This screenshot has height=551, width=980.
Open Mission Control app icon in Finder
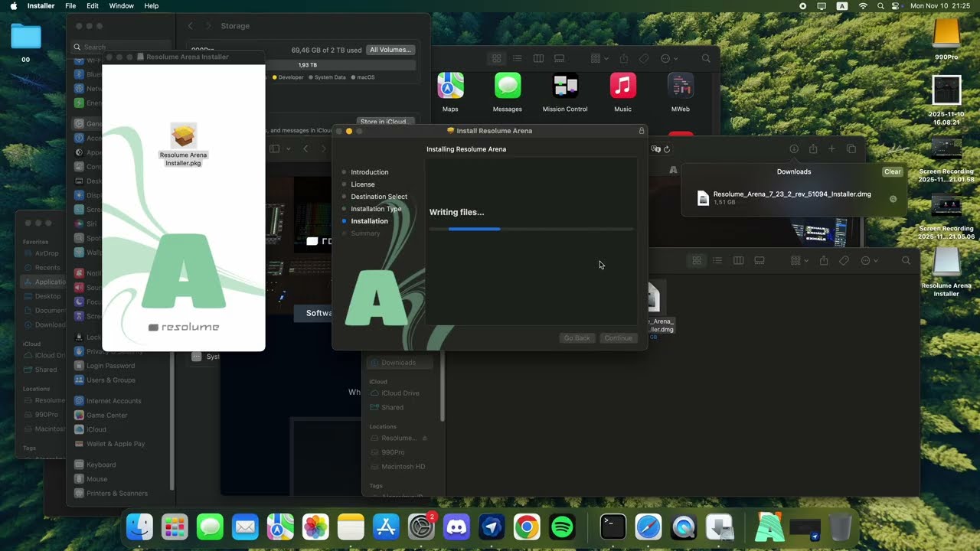565,86
